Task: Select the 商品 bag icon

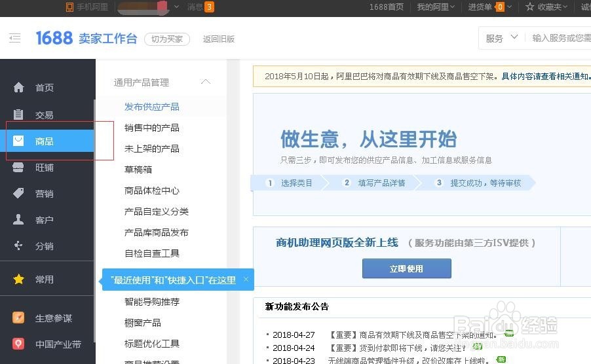Action: coord(18,141)
